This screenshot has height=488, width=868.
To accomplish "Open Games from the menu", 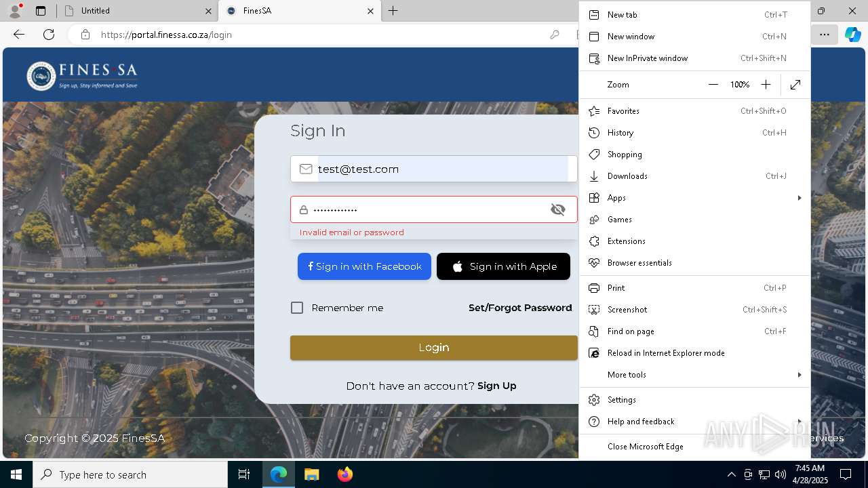I will point(694,220).
